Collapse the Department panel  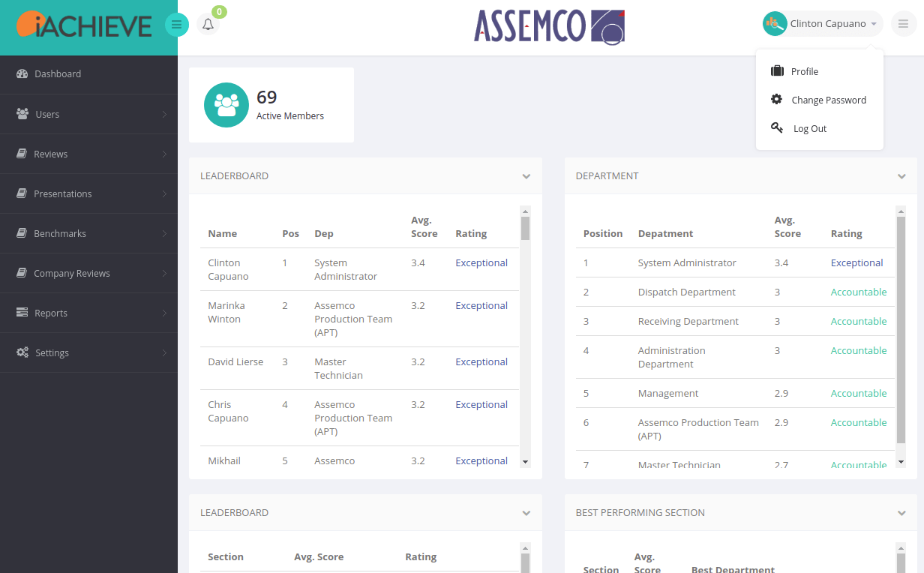[x=901, y=176]
